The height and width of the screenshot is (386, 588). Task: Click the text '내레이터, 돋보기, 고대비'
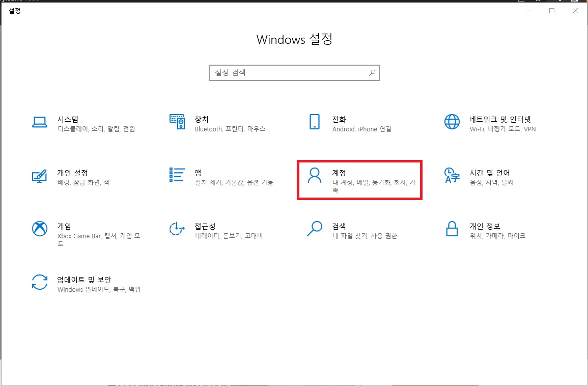pyautogui.click(x=229, y=236)
